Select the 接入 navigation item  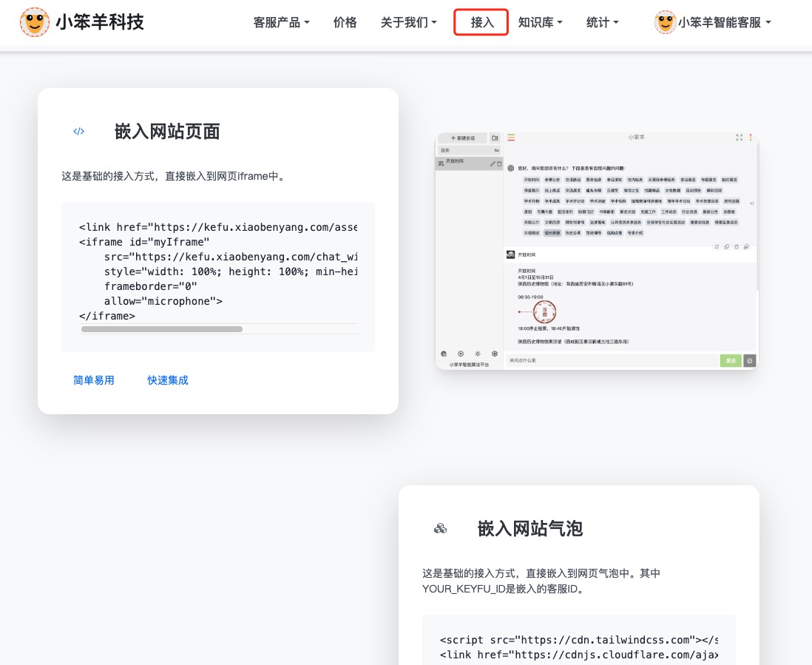(x=481, y=22)
